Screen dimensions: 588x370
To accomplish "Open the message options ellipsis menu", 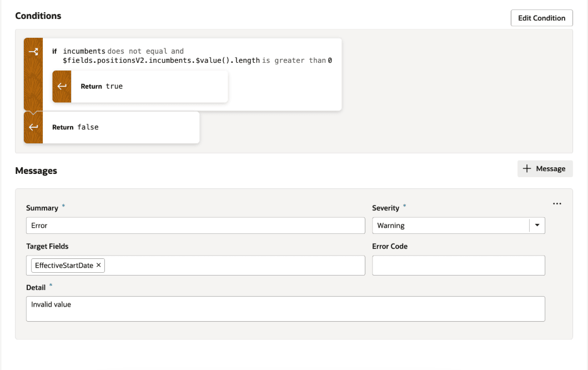I will pyautogui.click(x=557, y=204).
